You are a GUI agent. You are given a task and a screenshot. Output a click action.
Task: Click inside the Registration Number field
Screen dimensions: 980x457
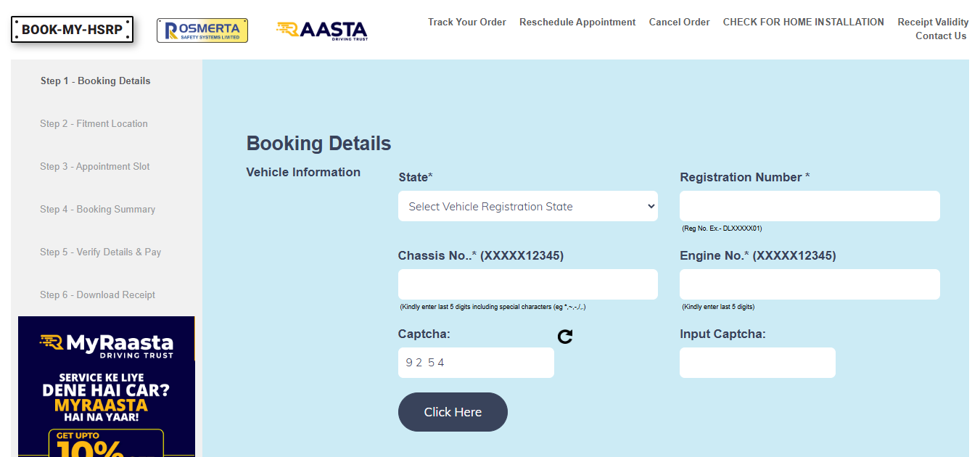click(x=809, y=206)
